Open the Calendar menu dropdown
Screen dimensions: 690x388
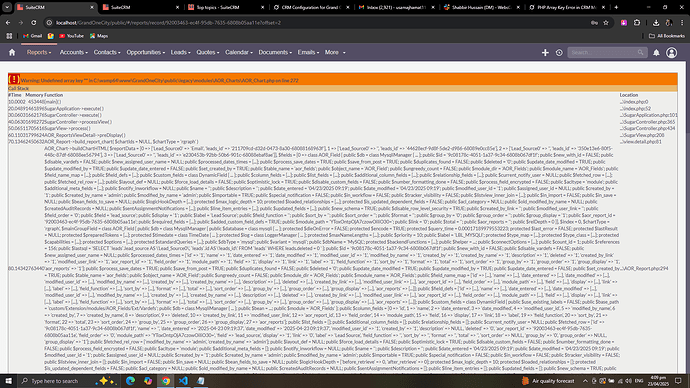point(239,52)
